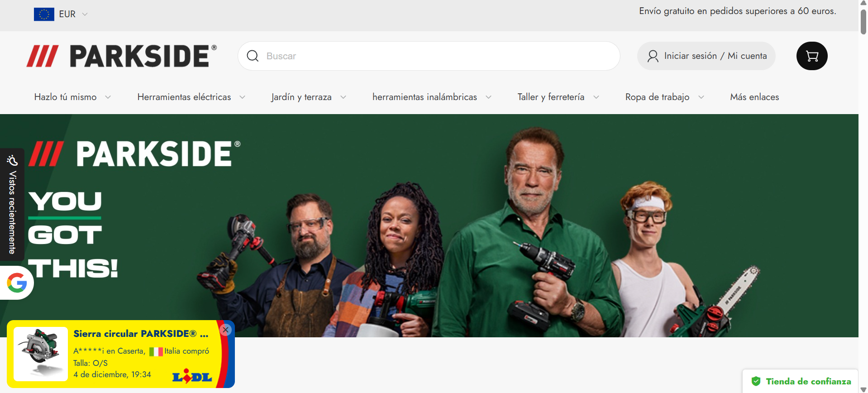Click the Google badge icon
The image size is (868, 393).
pyautogui.click(x=17, y=283)
